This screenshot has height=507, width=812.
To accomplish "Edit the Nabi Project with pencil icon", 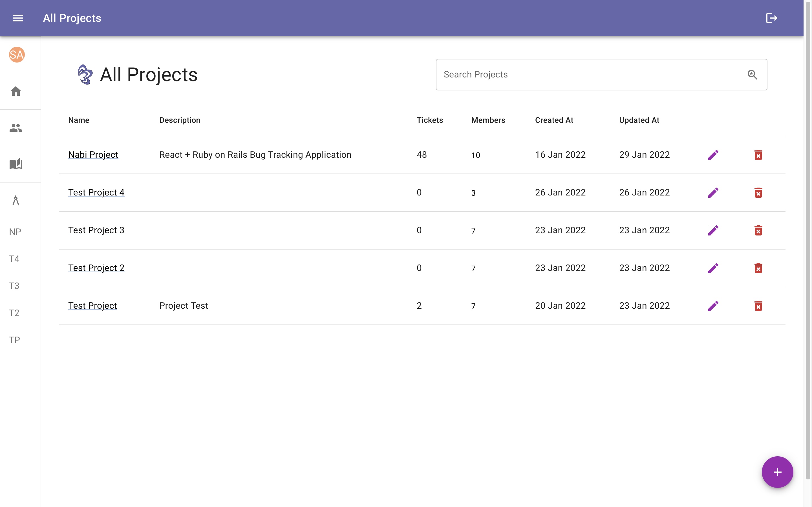I will 713,155.
